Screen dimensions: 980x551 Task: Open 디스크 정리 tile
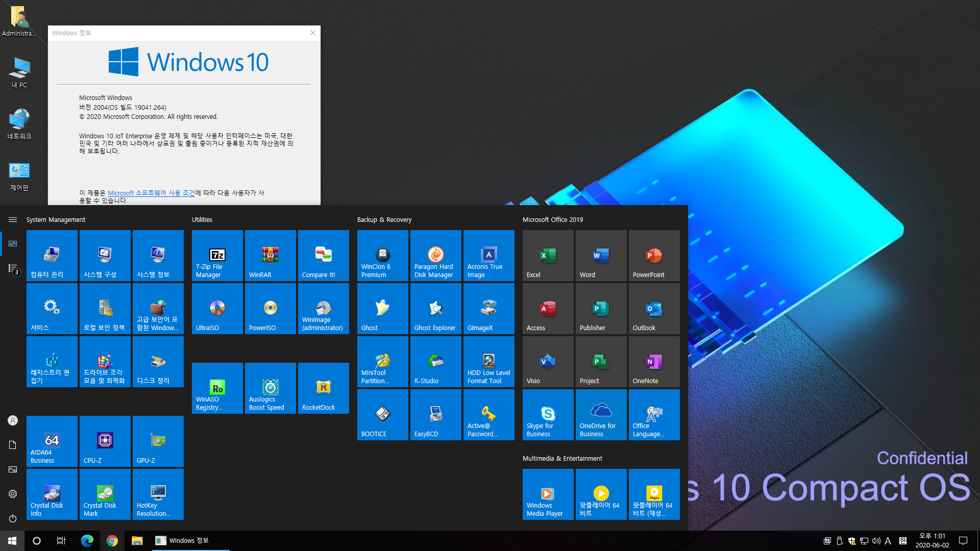tap(158, 362)
